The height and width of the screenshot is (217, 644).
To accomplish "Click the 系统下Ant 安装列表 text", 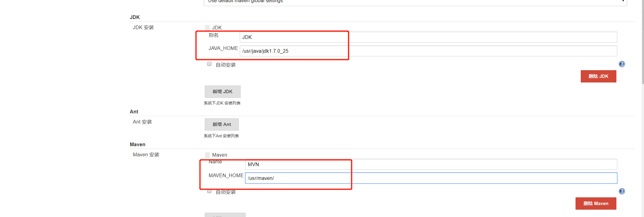I will [221, 136].
